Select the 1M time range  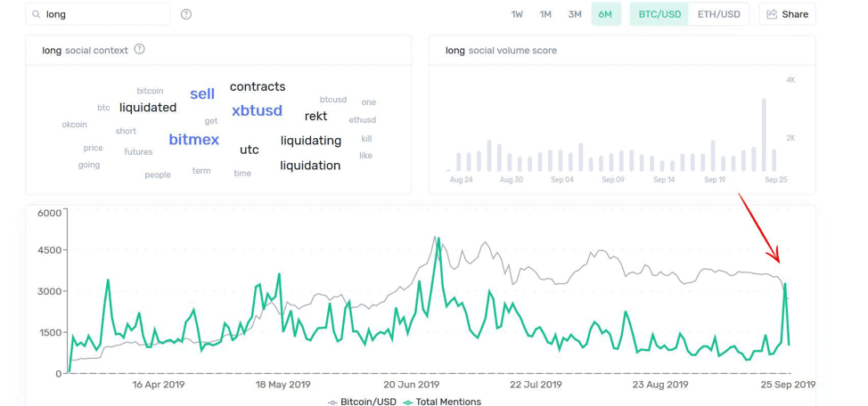click(x=545, y=14)
